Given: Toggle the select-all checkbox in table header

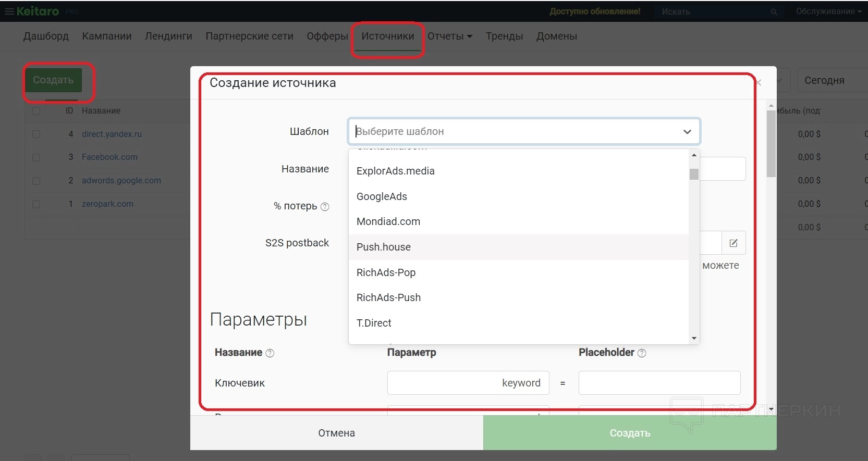Looking at the screenshot, I should tap(36, 111).
